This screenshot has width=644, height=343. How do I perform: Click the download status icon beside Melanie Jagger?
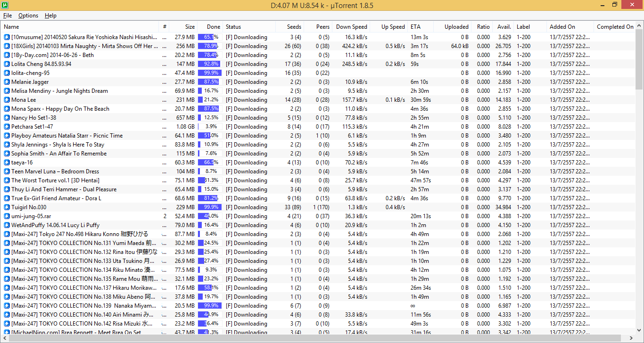[7, 82]
